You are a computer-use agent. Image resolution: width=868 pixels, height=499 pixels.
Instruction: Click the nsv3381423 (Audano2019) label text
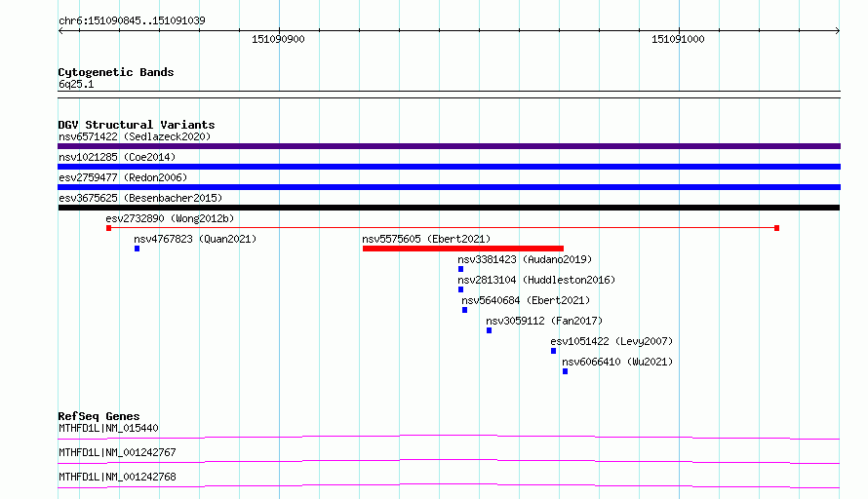coord(525,259)
